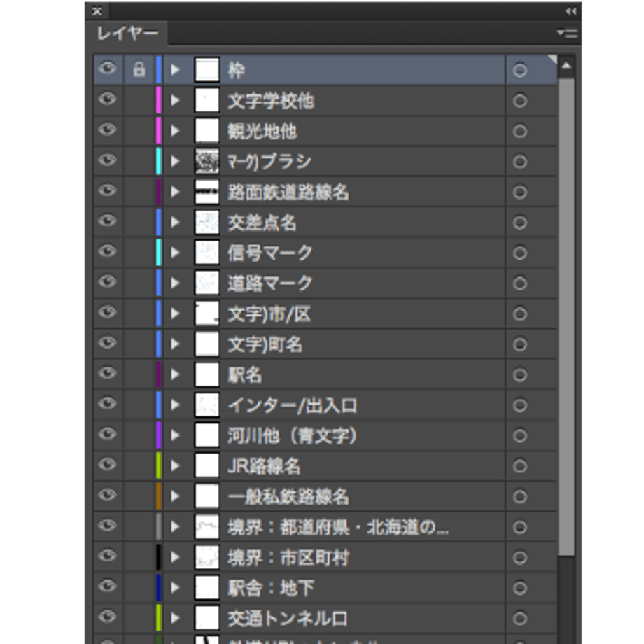The image size is (644, 644).
Task: Click target circle of ﾏｰｸ)ブラシ layer
Action: click(x=520, y=162)
